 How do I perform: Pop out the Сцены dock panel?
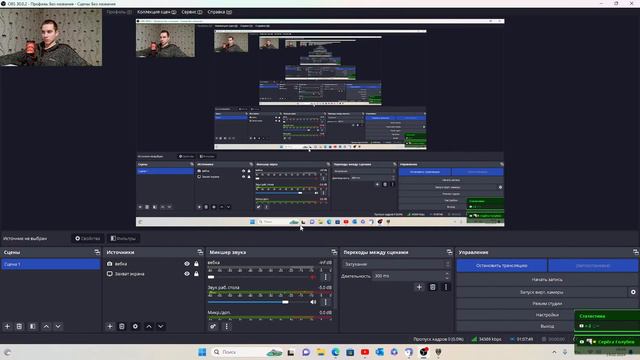tap(97, 252)
